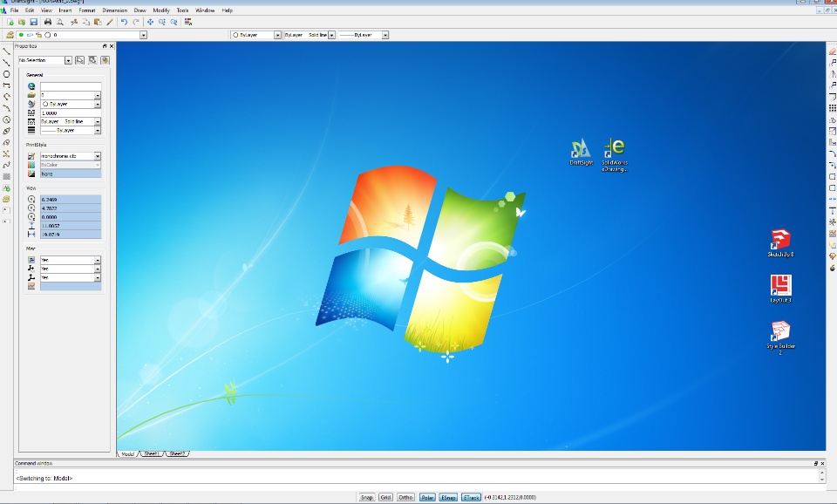Select the Model tab
Screen dimensions: 837x504
[x=127, y=453]
